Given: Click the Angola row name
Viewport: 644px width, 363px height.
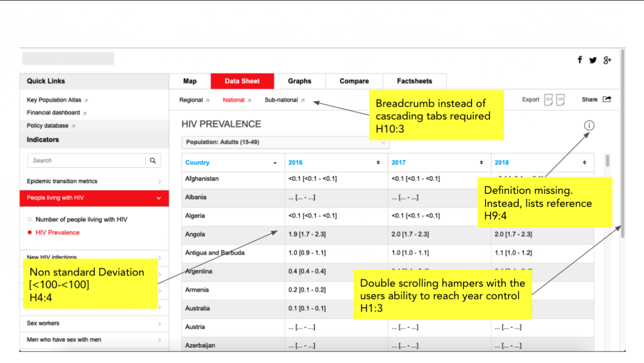Looking at the screenshot, I should pos(195,235).
